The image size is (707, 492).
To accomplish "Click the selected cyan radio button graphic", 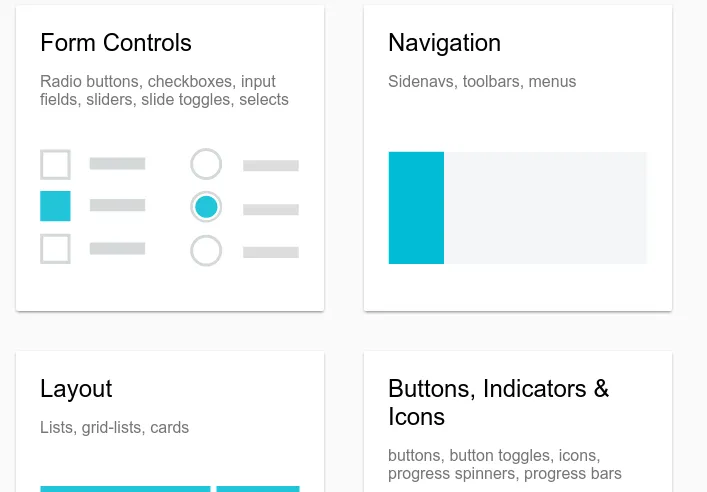I will click(206, 207).
